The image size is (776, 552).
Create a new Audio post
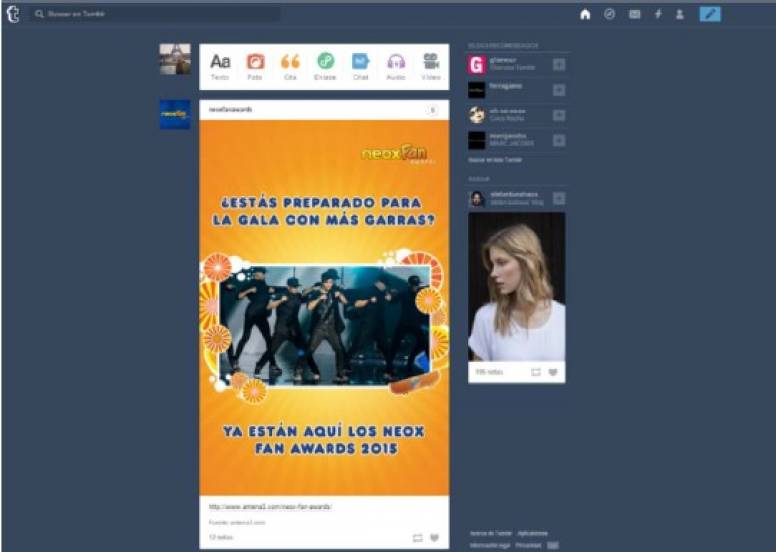[x=396, y=66]
